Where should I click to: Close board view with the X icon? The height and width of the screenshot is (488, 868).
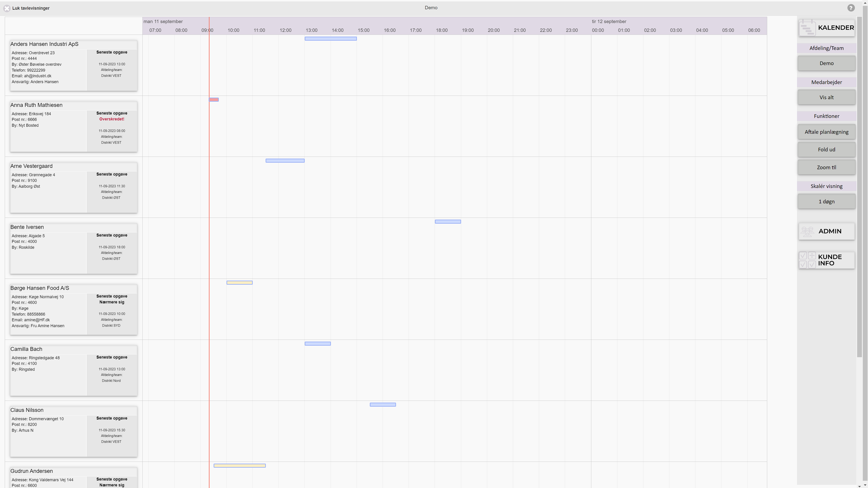click(7, 8)
